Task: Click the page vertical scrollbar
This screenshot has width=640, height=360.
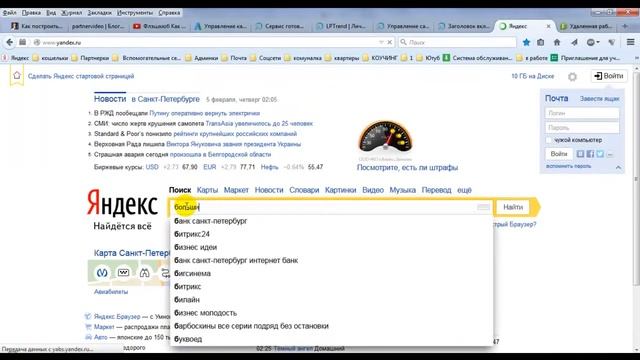Action: point(636,178)
